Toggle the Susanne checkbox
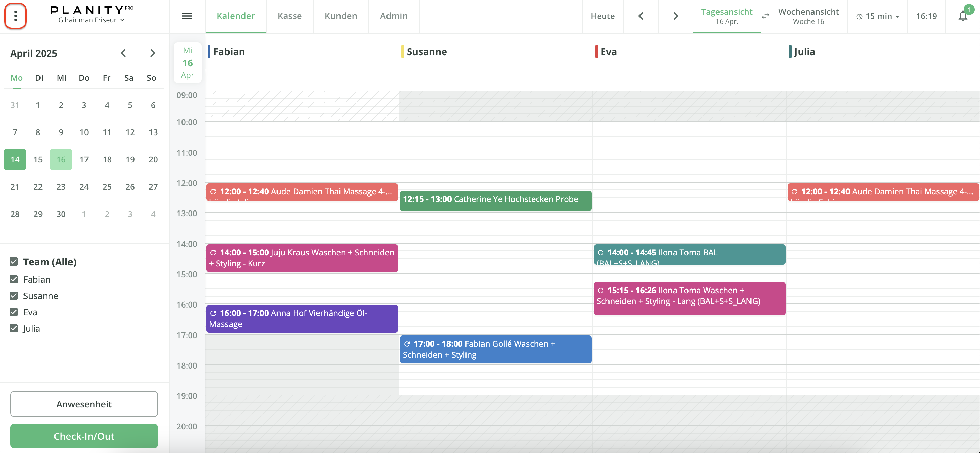980x453 pixels. pos(14,296)
